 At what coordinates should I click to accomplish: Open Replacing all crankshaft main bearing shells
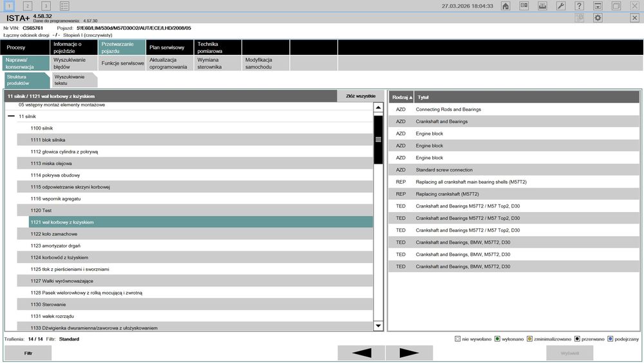coord(514,182)
